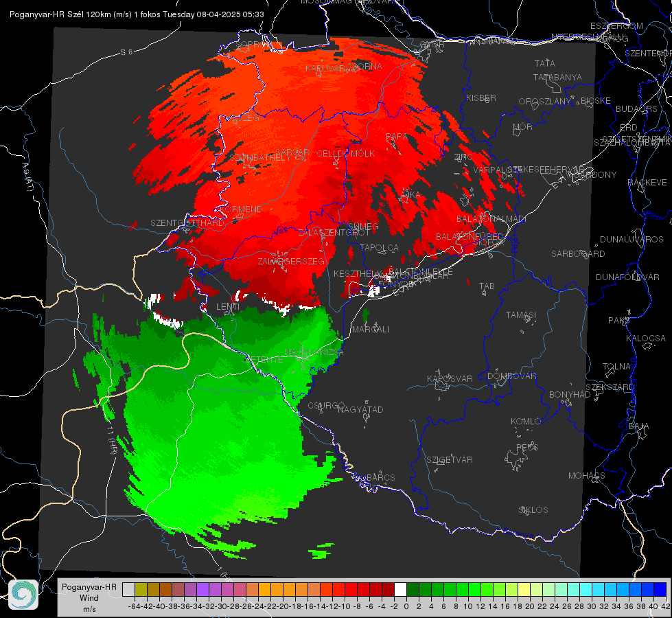This screenshot has width=672, height=618.
Task: Click the SZOMBATHELY label
Action: click(x=260, y=158)
